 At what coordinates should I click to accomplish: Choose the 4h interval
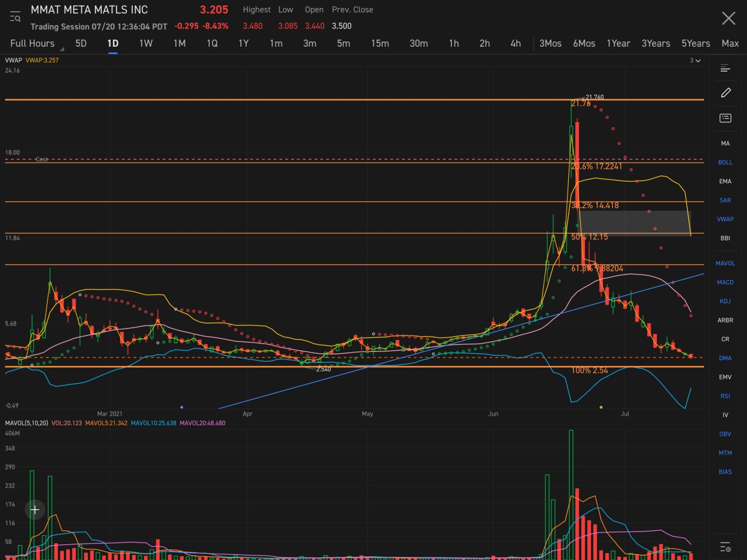515,43
